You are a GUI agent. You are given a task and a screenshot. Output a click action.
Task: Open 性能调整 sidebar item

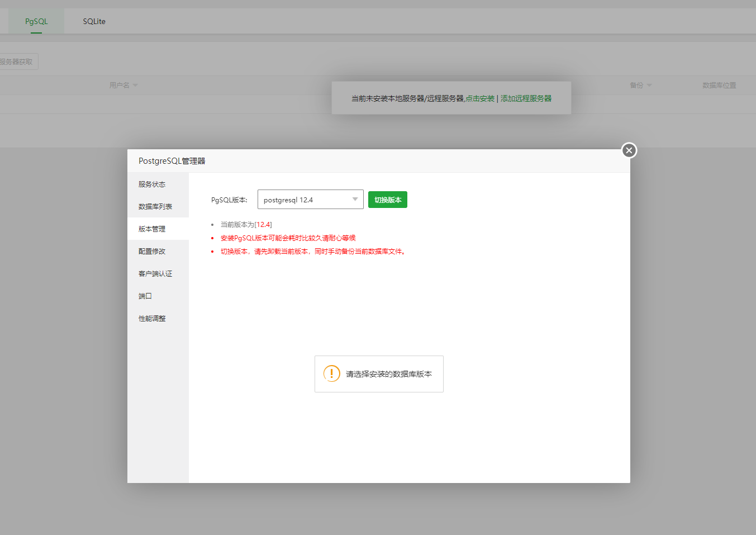pos(158,318)
